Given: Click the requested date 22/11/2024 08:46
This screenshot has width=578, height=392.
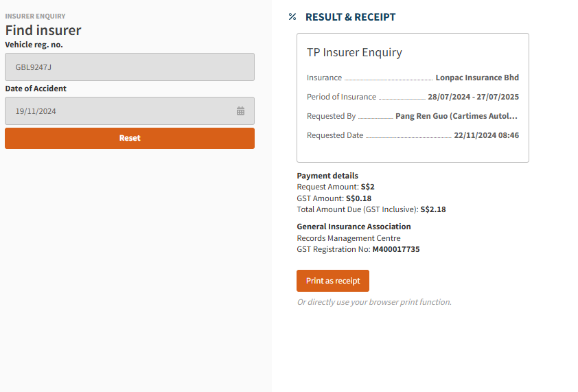Looking at the screenshot, I should [486, 135].
